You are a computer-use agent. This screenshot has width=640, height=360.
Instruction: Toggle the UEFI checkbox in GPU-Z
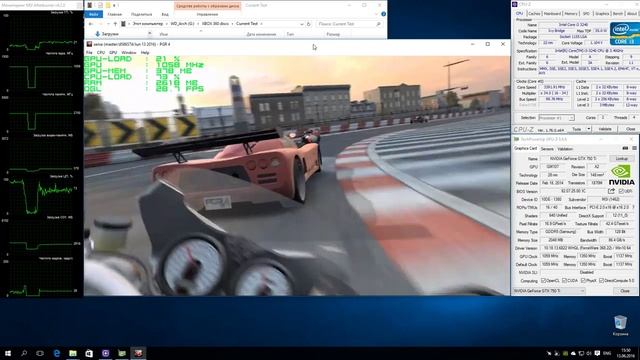click(x=621, y=191)
